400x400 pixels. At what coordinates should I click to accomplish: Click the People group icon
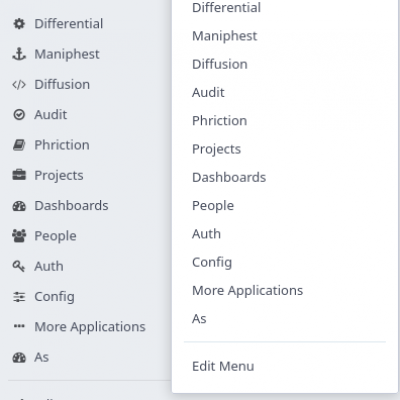click(19, 236)
